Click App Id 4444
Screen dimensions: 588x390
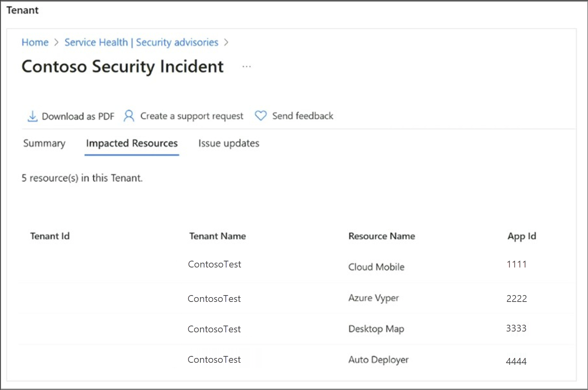pyautogui.click(x=516, y=362)
